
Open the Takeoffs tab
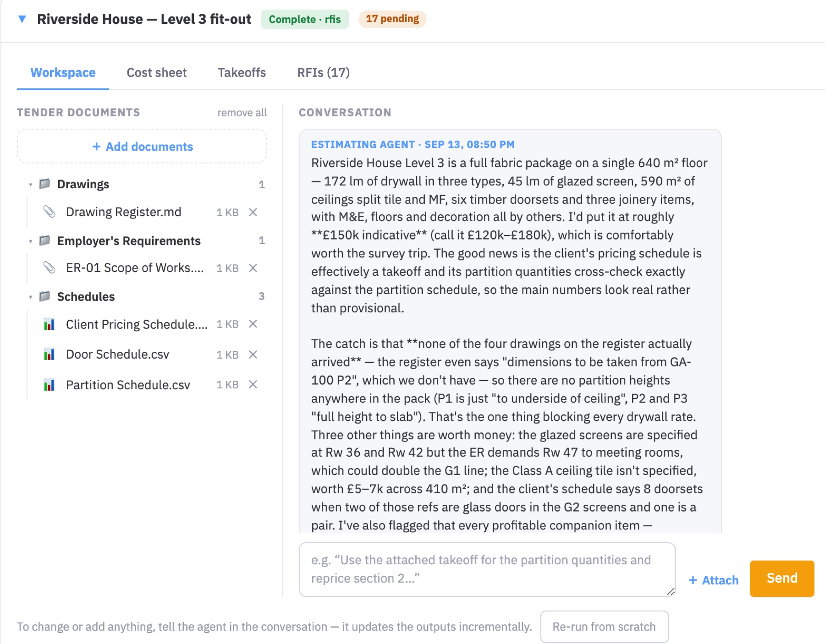coord(242,72)
